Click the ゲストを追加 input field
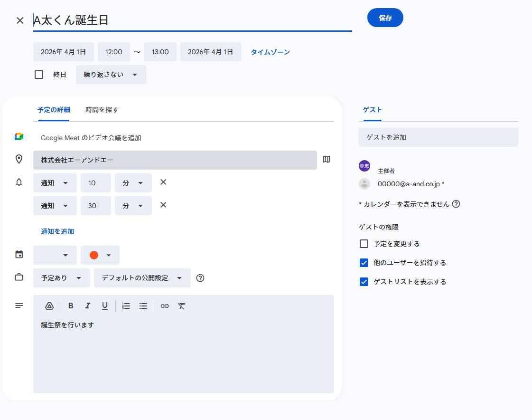532x420 pixels. pos(438,137)
